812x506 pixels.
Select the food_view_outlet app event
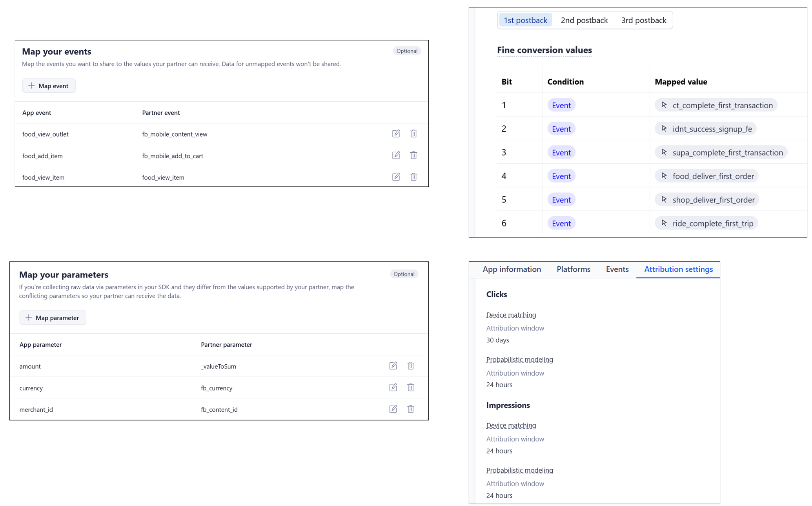click(x=45, y=134)
